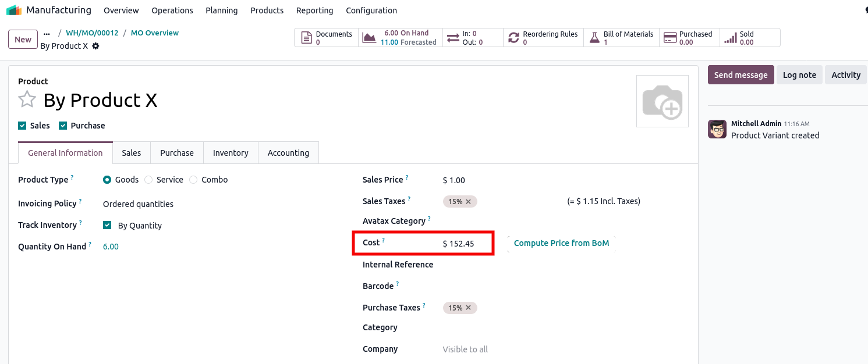Open the In/Out transfers button

pos(473,38)
